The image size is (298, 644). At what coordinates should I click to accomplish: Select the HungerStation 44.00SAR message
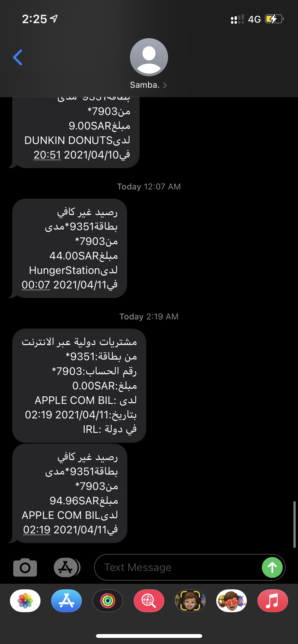click(x=70, y=248)
